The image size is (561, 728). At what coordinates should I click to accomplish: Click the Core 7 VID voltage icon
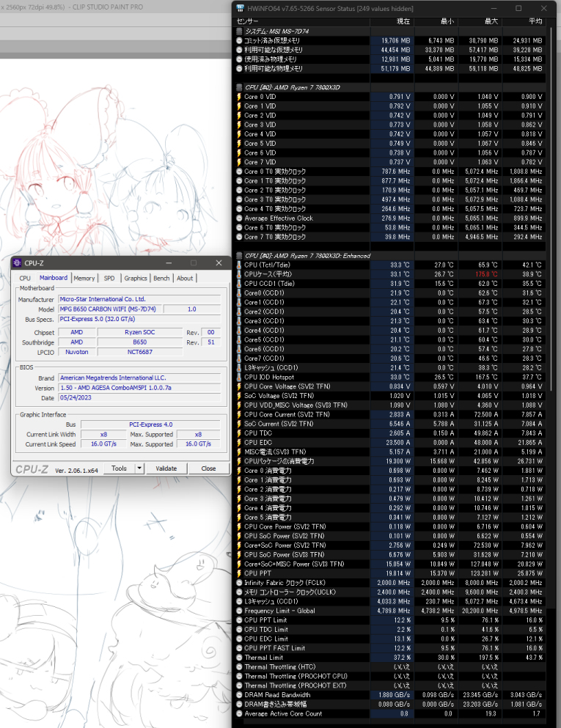[239, 162]
